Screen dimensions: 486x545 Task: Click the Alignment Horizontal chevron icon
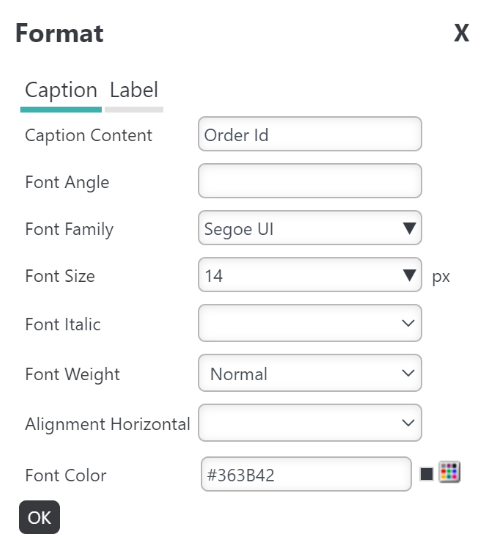point(408,423)
